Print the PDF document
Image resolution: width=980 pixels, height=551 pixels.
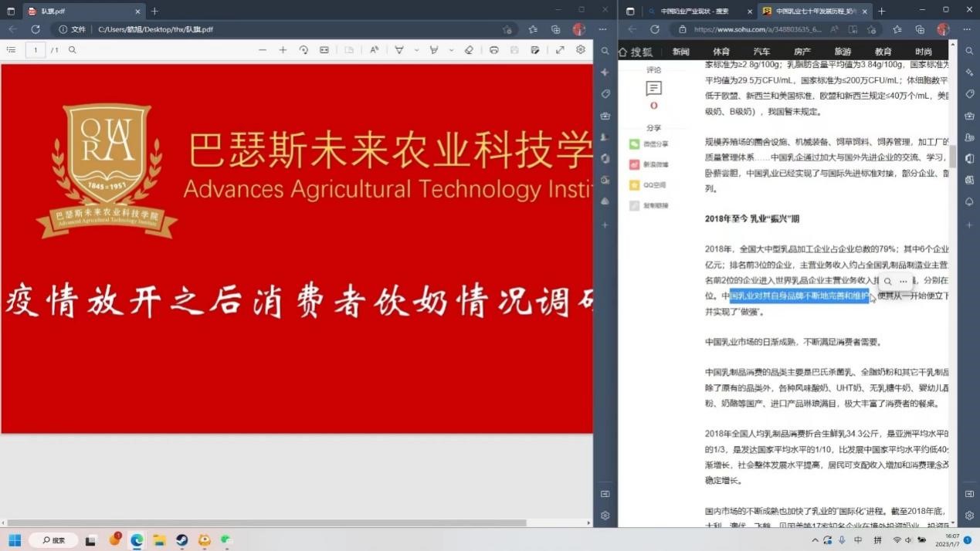(494, 50)
